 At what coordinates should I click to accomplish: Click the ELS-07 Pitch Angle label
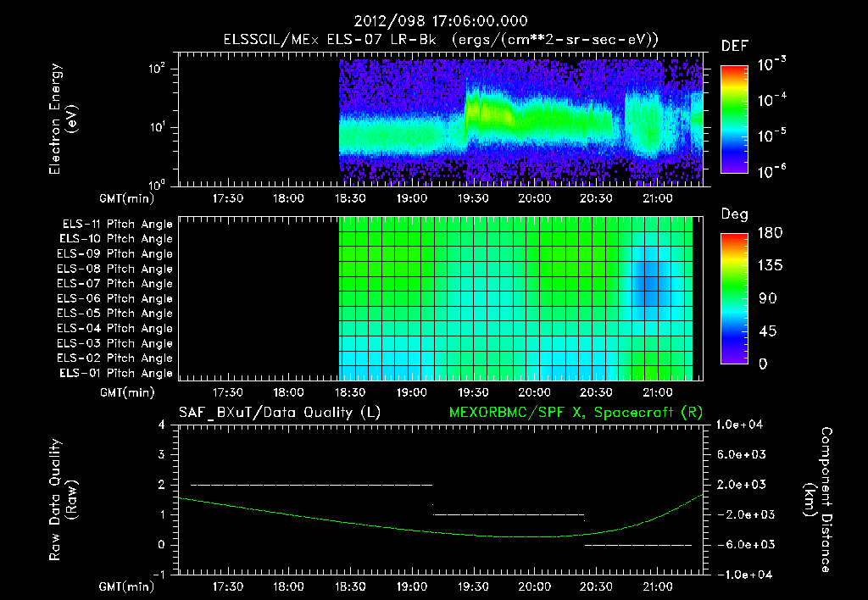point(114,283)
